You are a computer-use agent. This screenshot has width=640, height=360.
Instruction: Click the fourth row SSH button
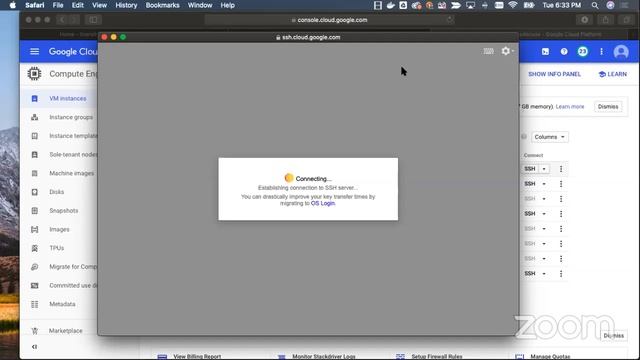530,214
